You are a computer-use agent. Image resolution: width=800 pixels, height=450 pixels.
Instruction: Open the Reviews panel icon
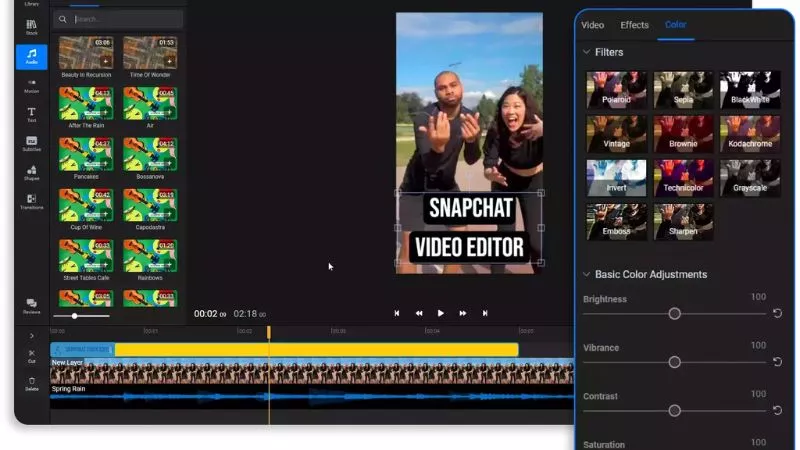pos(32,306)
